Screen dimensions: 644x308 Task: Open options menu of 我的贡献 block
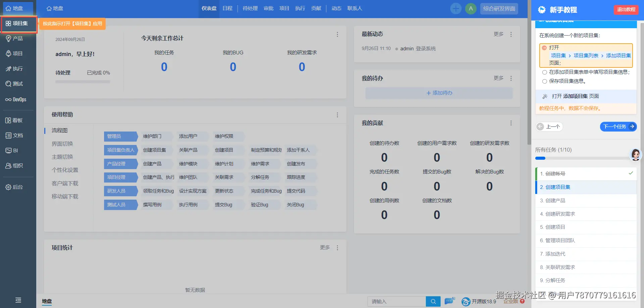pyautogui.click(x=511, y=123)
